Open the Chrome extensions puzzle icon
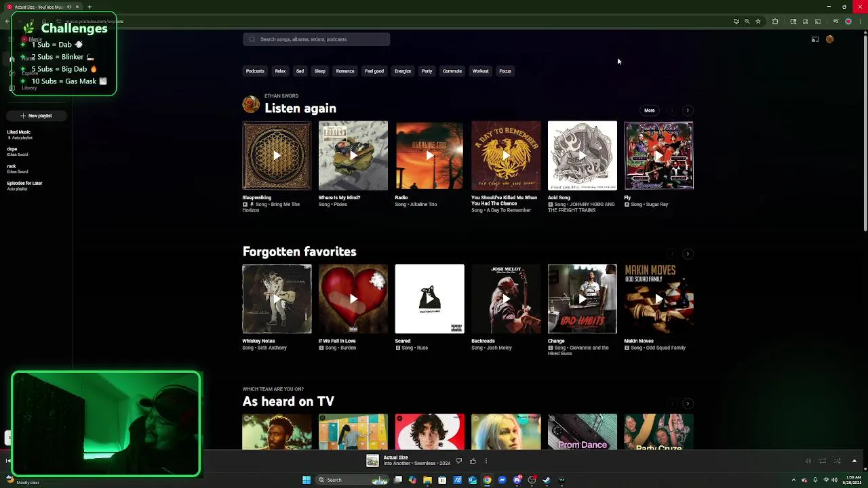This screenshot has width=868, height=488. tap(775, 21)
